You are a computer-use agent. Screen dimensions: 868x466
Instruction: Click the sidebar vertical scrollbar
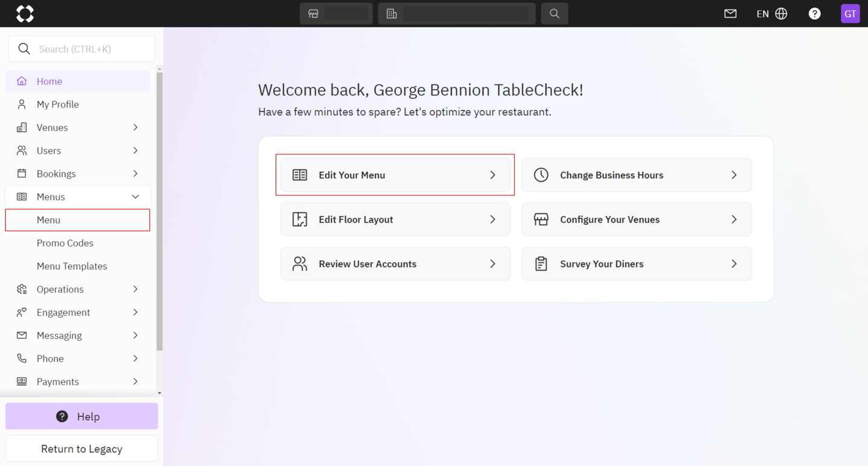159,211
